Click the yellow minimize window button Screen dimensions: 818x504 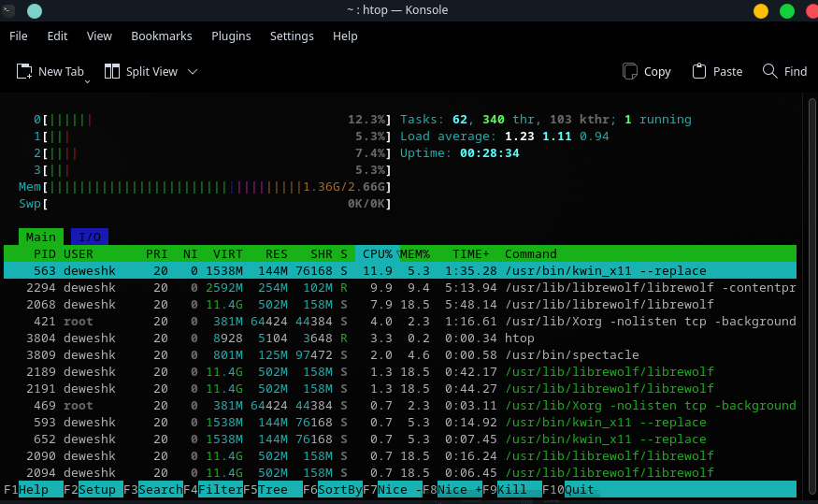tap(761, 10)
